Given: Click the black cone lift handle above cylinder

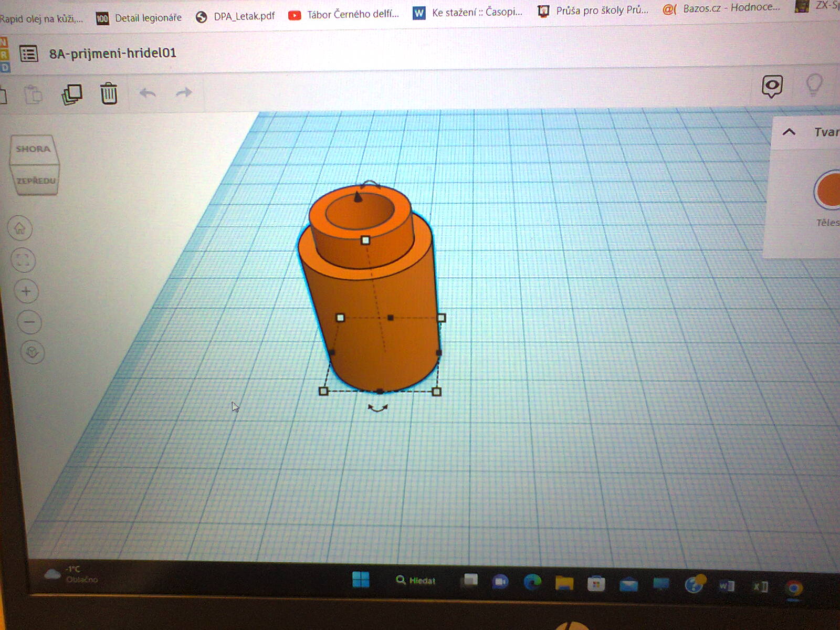Looking at the screenshot, I should 358,197.
